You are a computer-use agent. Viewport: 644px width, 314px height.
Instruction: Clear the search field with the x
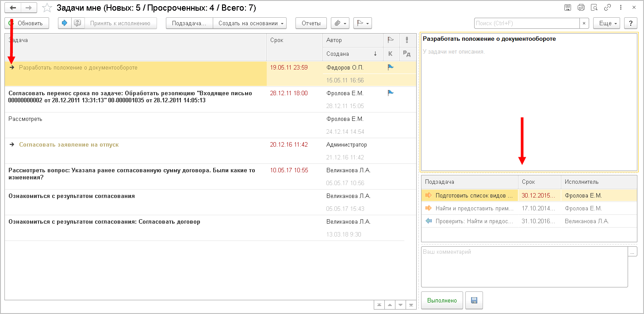(x=584, y=23)
